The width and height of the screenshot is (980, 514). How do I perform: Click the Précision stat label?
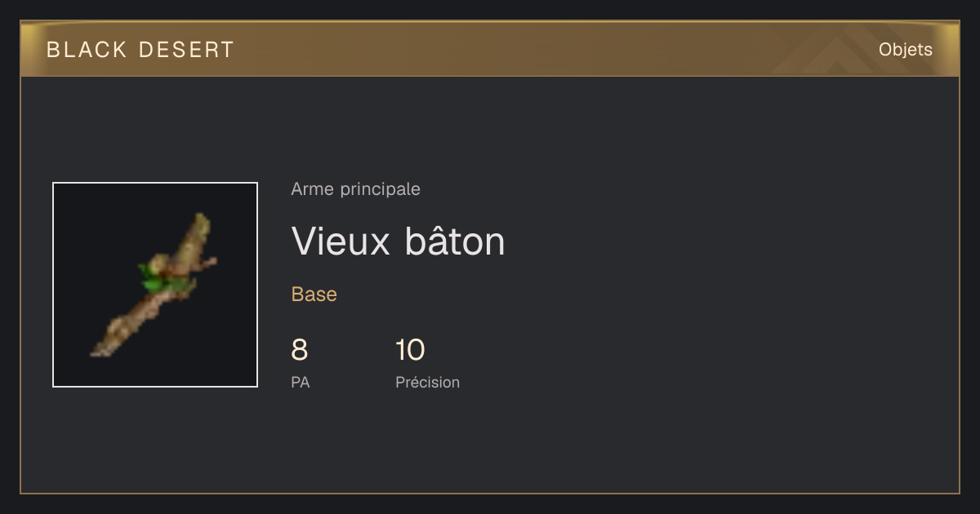[x=427, y=382]
